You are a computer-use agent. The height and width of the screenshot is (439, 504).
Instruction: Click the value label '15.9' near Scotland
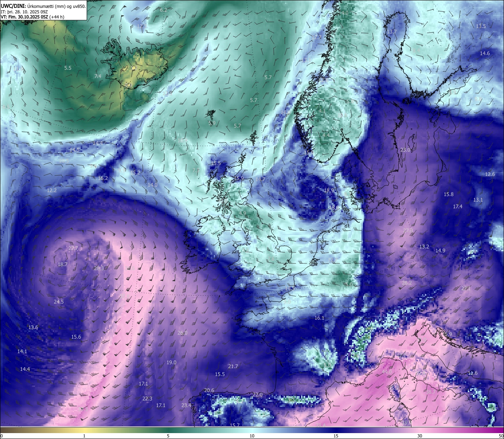click(x=239, y=178)
